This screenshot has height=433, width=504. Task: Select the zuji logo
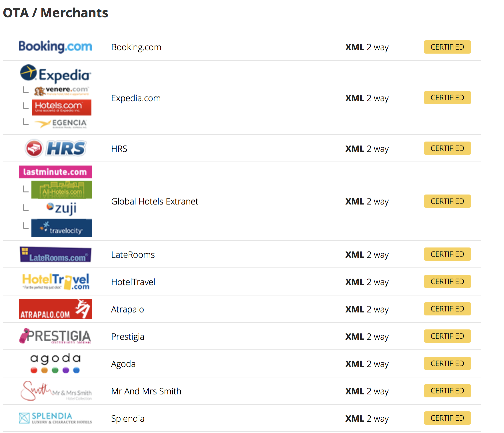pos(62,208)
